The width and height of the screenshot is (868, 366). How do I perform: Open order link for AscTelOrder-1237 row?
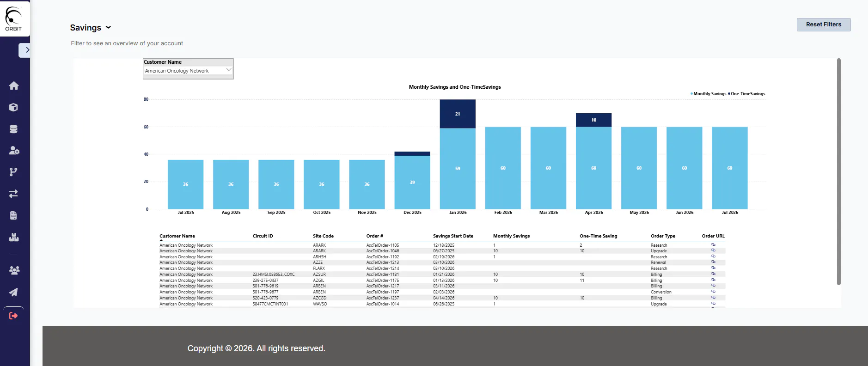[713, 298]
